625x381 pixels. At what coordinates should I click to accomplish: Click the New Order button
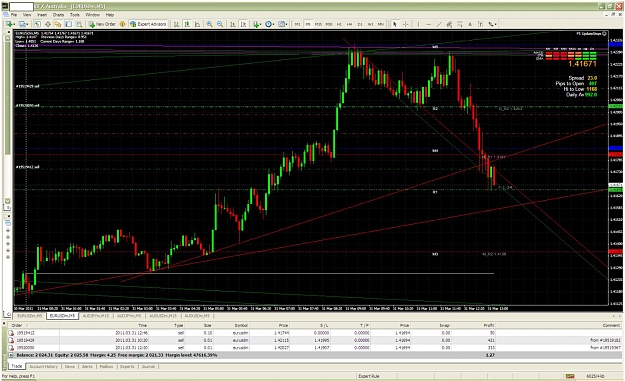click(102, 24)
